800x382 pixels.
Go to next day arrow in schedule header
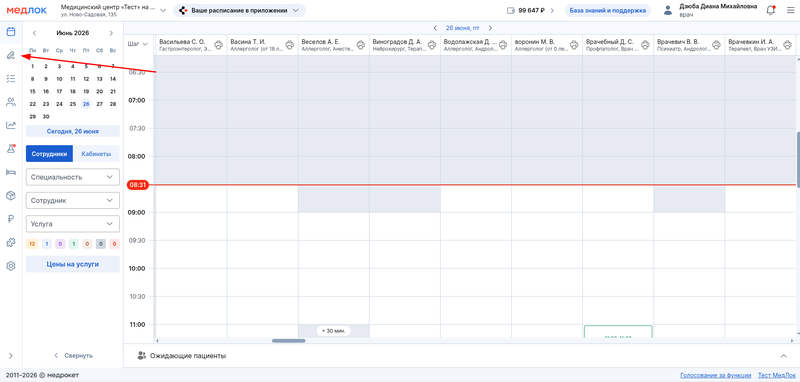[490, 28]
